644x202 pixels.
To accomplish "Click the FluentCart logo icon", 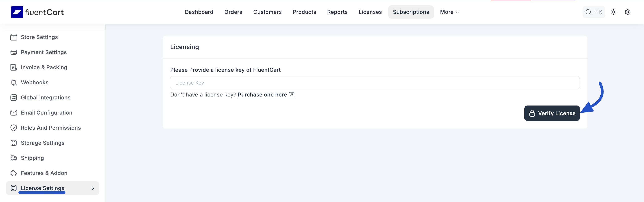I will coord(17,12).
